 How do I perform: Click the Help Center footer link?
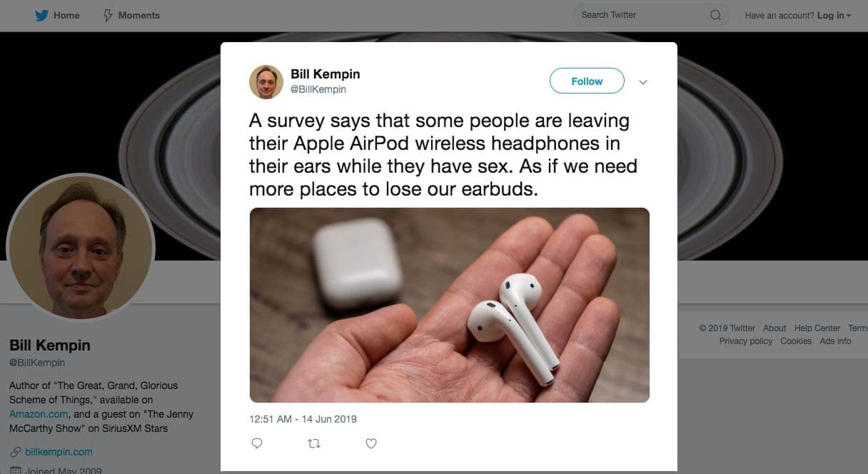pyautogui.click(x=817, y=328)
